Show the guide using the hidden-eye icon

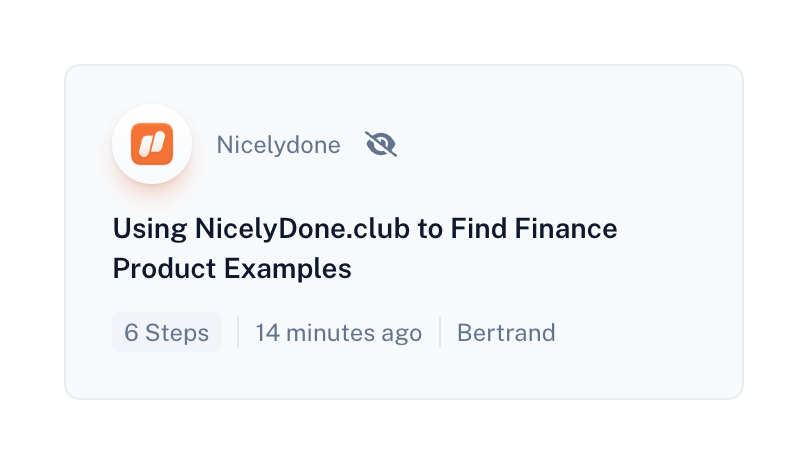point(381,145)
